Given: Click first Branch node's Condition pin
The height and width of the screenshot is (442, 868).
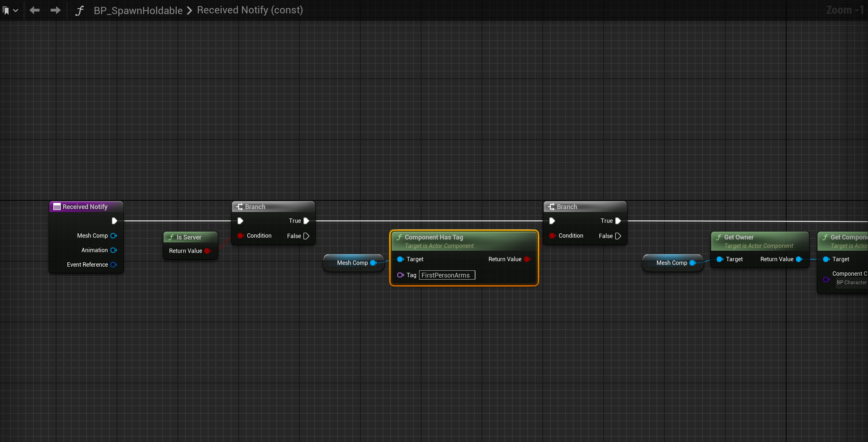Looking at the screenshot, I should (240, 235).
